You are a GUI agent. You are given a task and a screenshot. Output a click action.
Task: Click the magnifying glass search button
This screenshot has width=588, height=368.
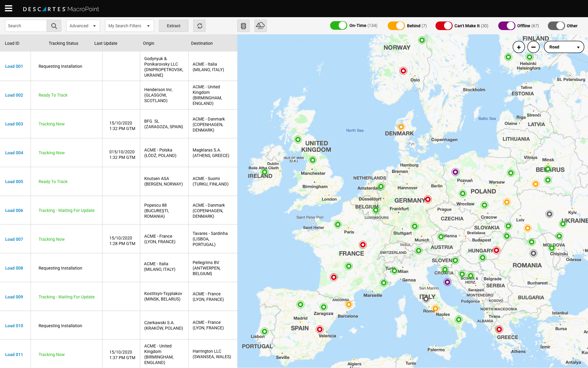click(54, 26)
